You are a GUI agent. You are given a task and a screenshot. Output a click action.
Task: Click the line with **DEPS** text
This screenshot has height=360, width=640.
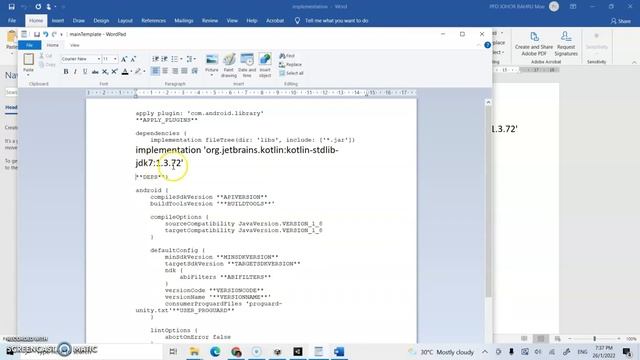(151, 177)
